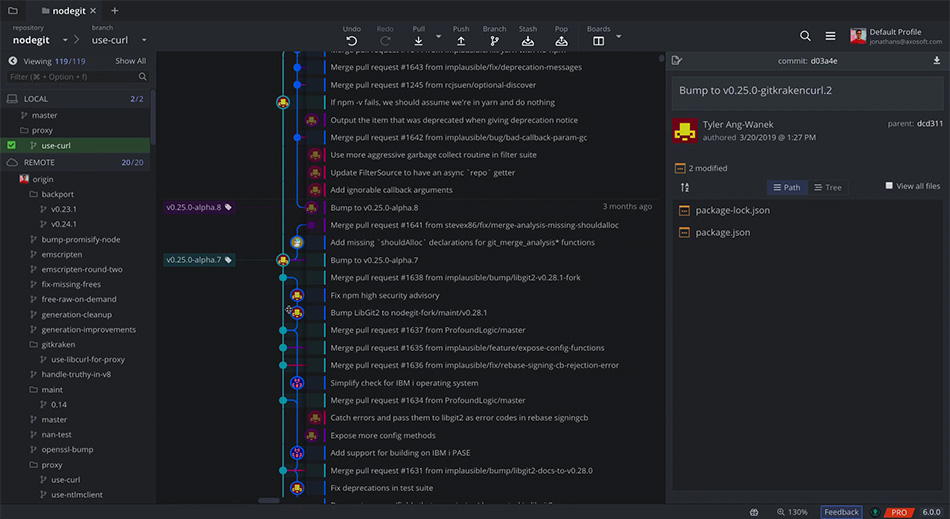Switch file list to Path view
Viewport: 950px width, 519px height.
(x=787, y=188)
